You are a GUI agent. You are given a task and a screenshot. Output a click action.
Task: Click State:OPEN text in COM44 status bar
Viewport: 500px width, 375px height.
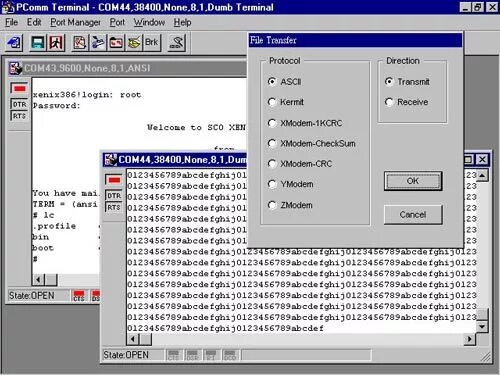click(x=126, y=355)
